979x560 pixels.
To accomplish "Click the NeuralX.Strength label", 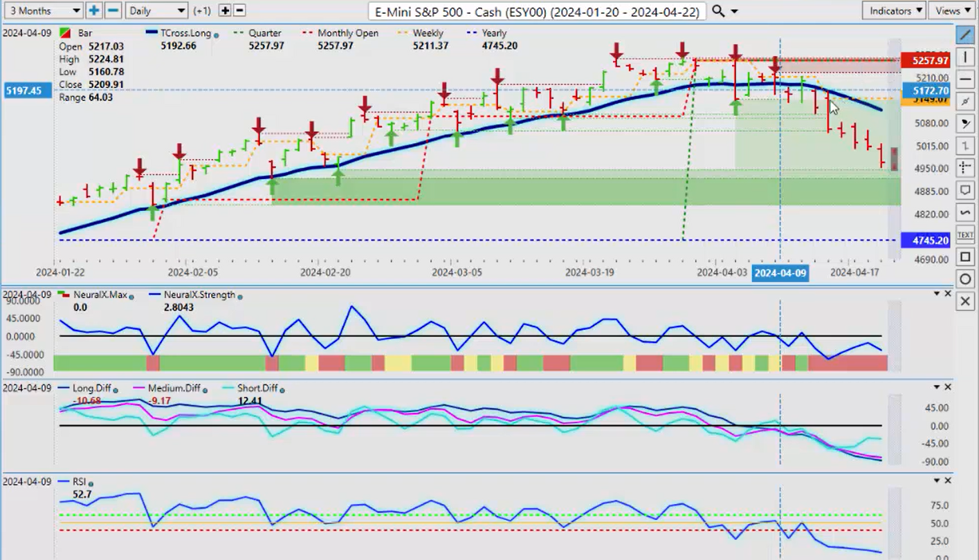I will (x=199, y=295).
